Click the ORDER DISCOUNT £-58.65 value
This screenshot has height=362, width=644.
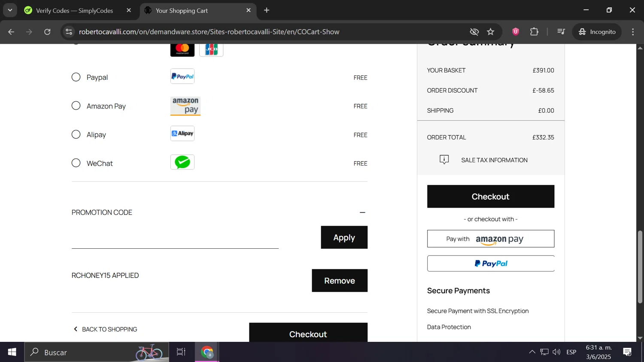pyautogui.click(x=543, y=90)
